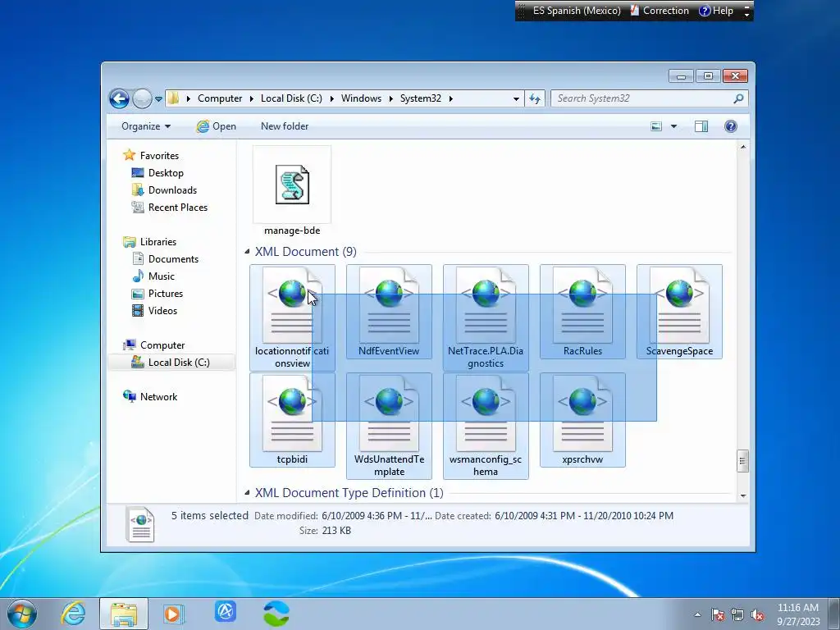840x630 pixels.
Task: Click the Date modified value in details pane
Action: (377, 516)
